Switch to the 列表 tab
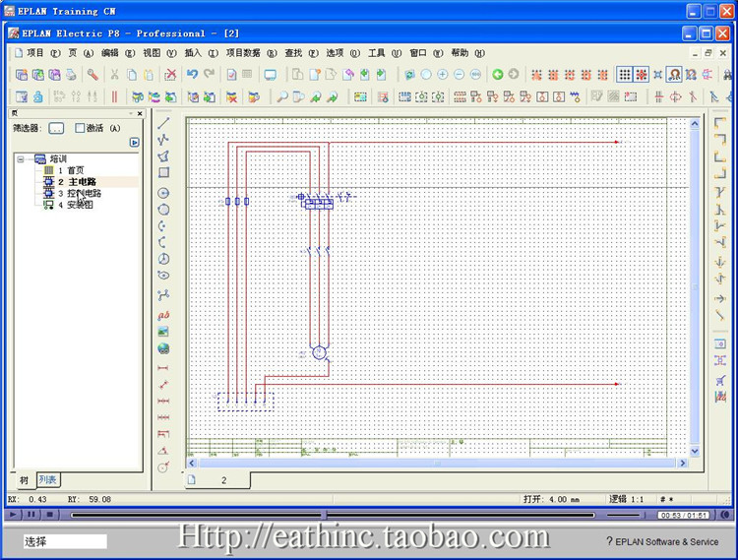738x560 pixels. point(48,479)
